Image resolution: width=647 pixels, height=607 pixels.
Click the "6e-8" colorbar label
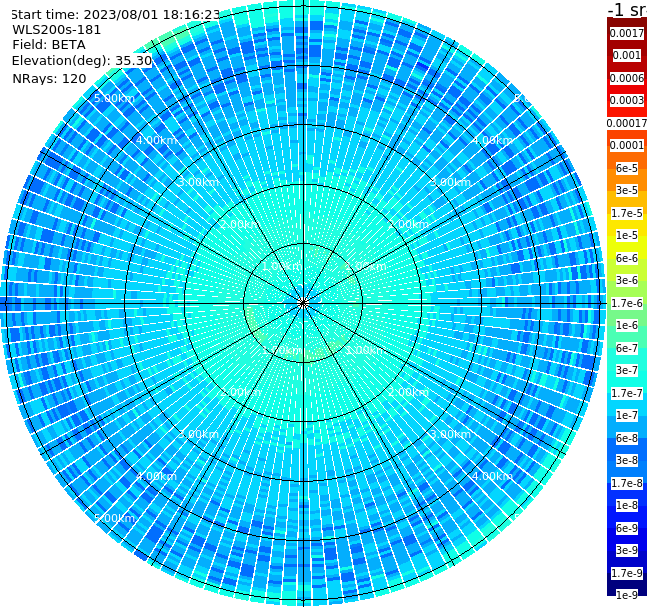[627, 438]
